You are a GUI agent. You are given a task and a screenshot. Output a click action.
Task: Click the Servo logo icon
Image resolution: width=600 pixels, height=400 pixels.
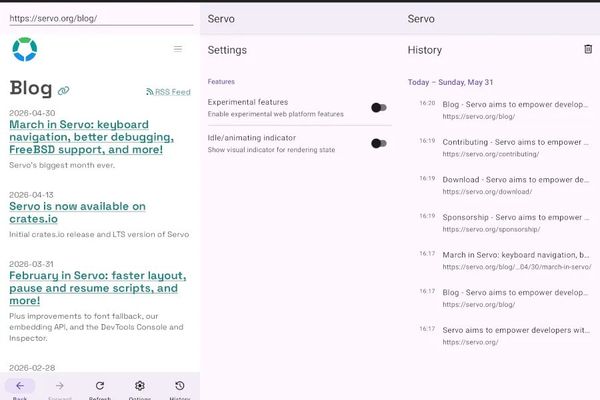[x=25, y=49]
